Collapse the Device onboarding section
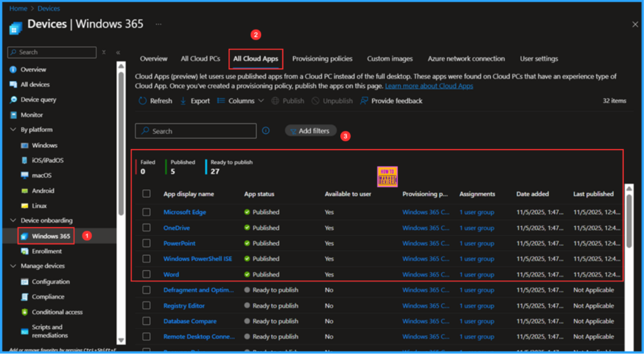Image resolution: width=644 pixels, height=354 pixels. pos(13,221)
